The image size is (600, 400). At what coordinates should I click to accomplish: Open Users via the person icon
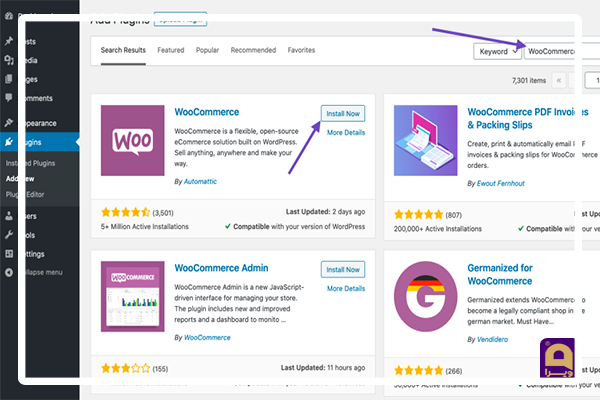[x=9, y=216]
